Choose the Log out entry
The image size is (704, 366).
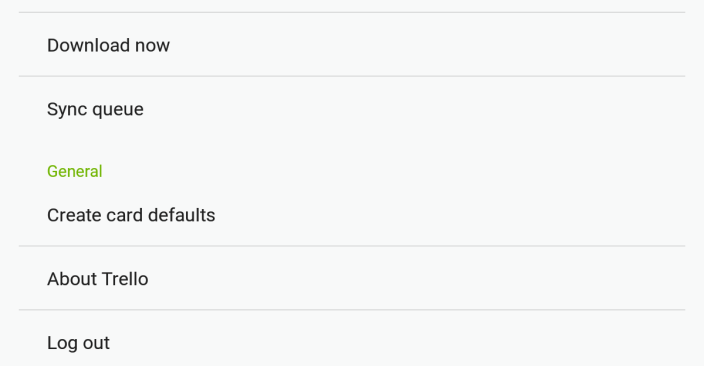352,342
